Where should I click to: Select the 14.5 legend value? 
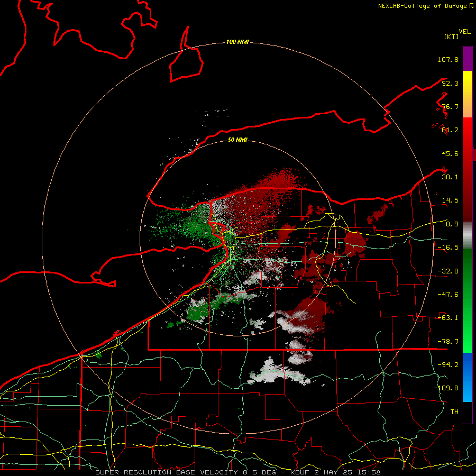(x=450, y=200)
